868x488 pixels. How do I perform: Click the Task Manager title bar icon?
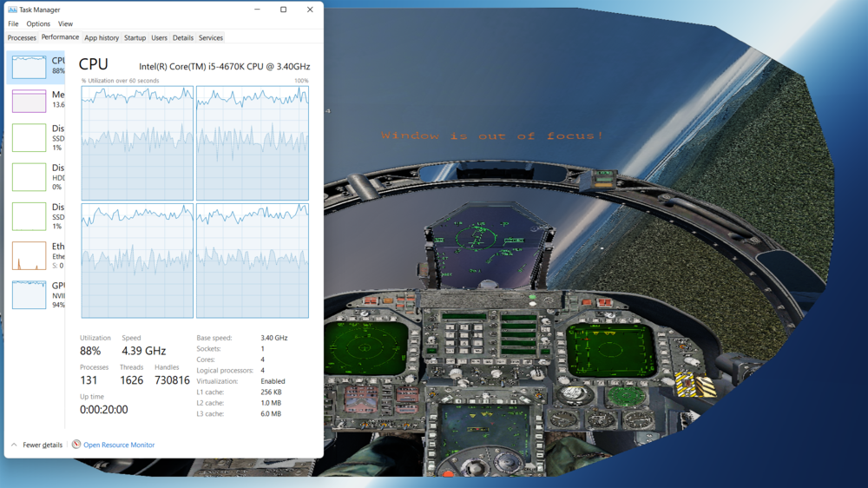coord(12,10)
